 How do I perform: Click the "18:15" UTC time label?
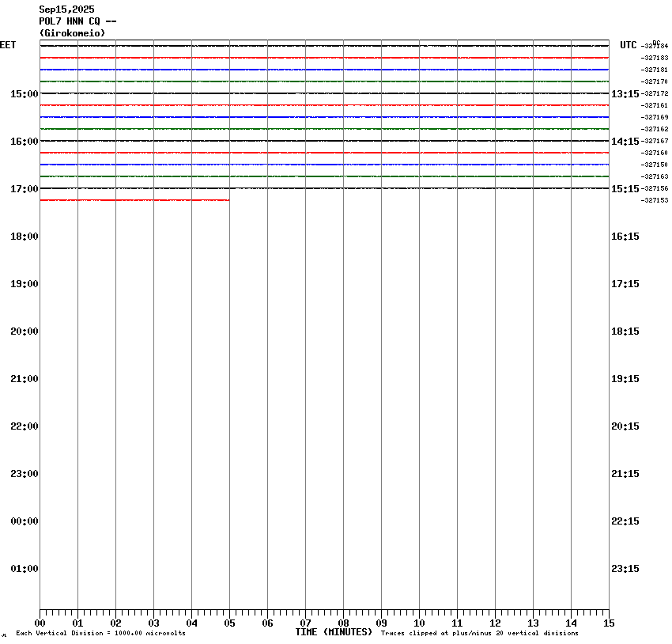[x=625, y=331]
